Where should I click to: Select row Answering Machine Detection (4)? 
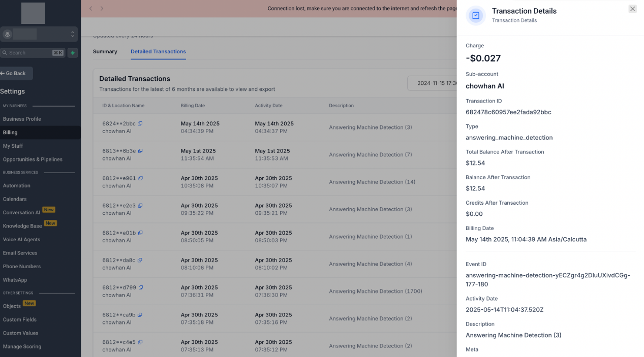[x=275, y=264]
